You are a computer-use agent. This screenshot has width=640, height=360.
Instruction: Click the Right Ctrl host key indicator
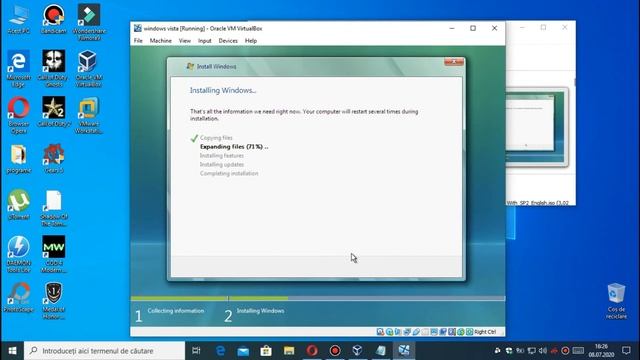(x=485, y=332)
